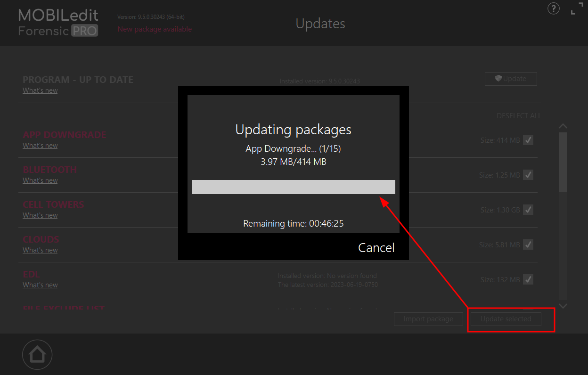Screen dimensions: 588x375
Task: Click Import package button
Action: [x=428, y=319]
